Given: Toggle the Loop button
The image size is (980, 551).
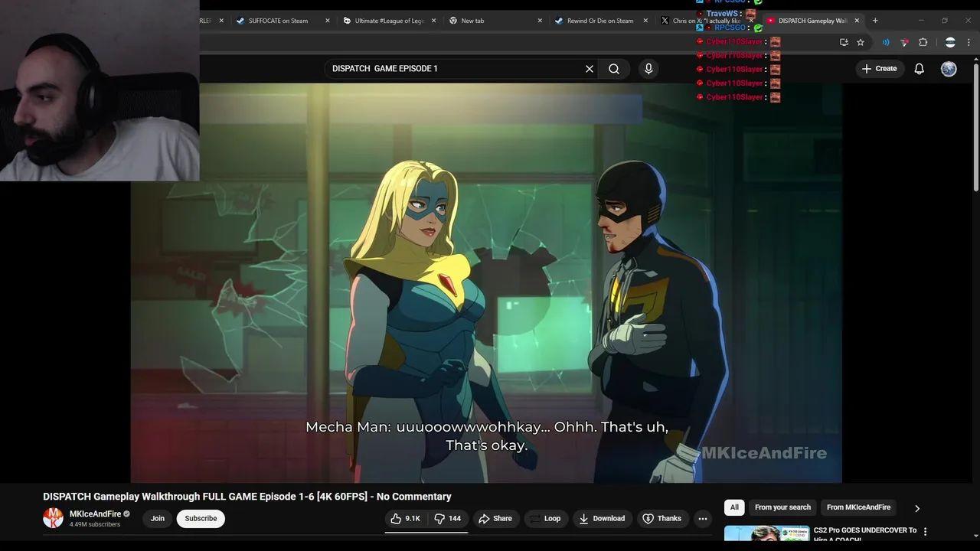Looking at the screenshot, I should point(545,519).
